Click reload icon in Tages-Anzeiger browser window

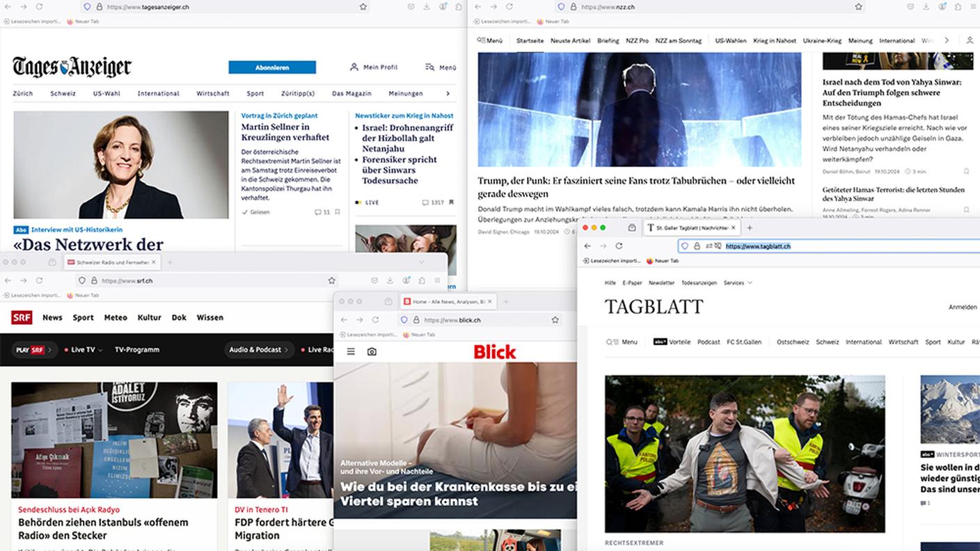coord(39,6)
